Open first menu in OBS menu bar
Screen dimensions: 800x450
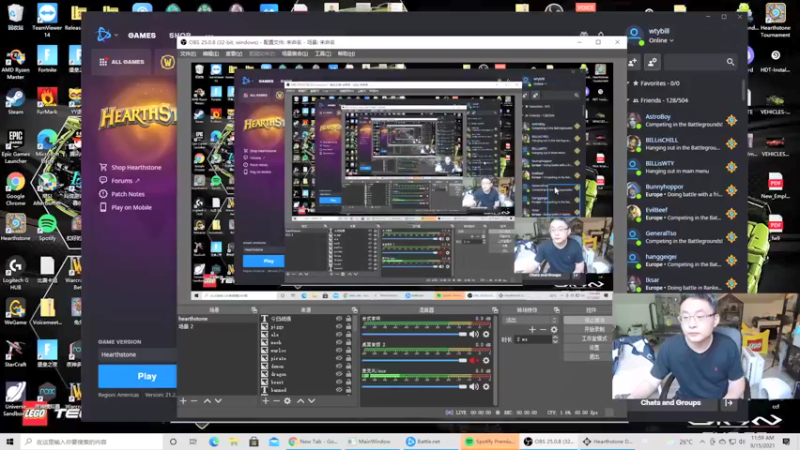(x=188, y=54)
